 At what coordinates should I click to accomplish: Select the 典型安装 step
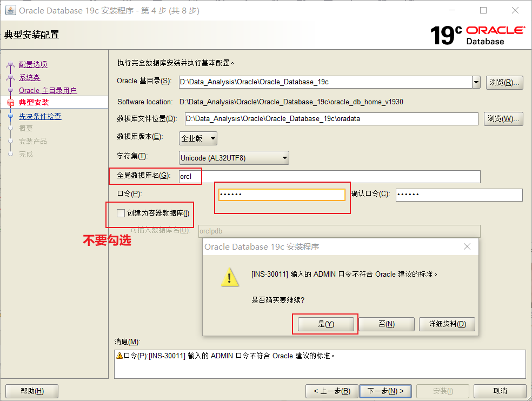34,102
